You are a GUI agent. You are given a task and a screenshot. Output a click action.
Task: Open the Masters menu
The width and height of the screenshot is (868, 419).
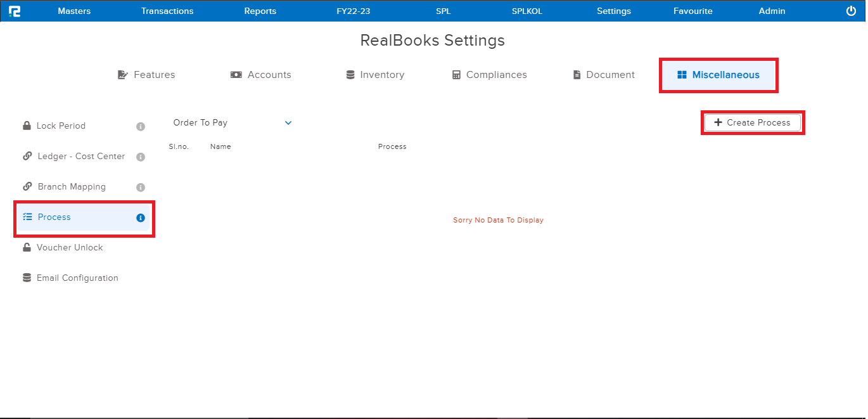point(74,11)
